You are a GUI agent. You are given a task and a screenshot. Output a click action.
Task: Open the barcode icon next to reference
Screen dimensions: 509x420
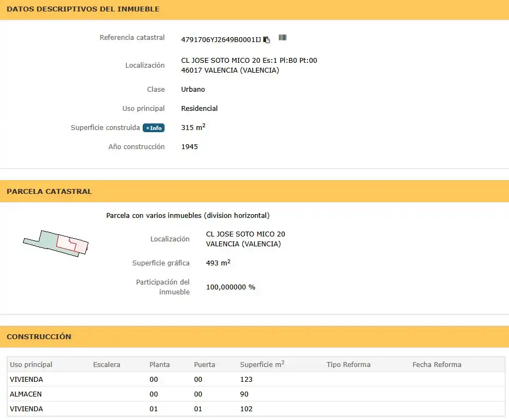coord(283,38)
